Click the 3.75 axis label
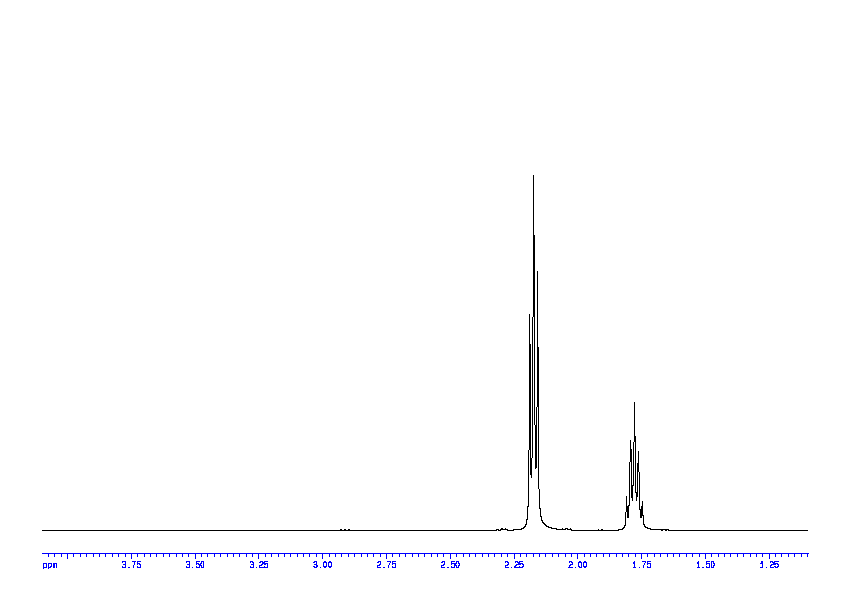842x596 pixels. tap(131, 565)
